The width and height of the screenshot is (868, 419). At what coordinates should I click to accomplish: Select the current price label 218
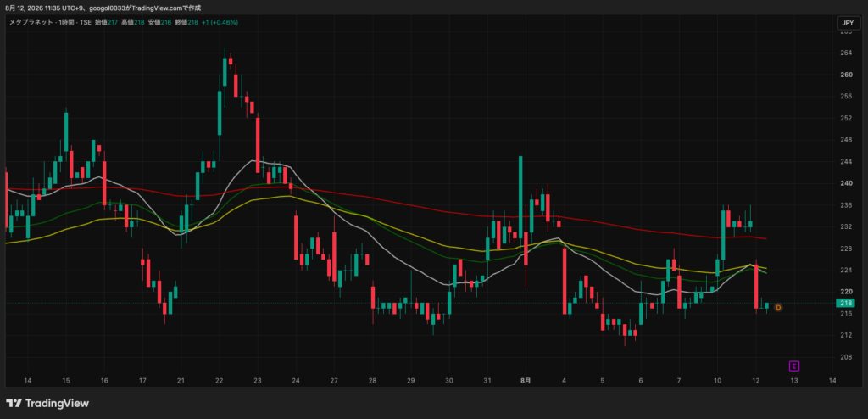845,303
